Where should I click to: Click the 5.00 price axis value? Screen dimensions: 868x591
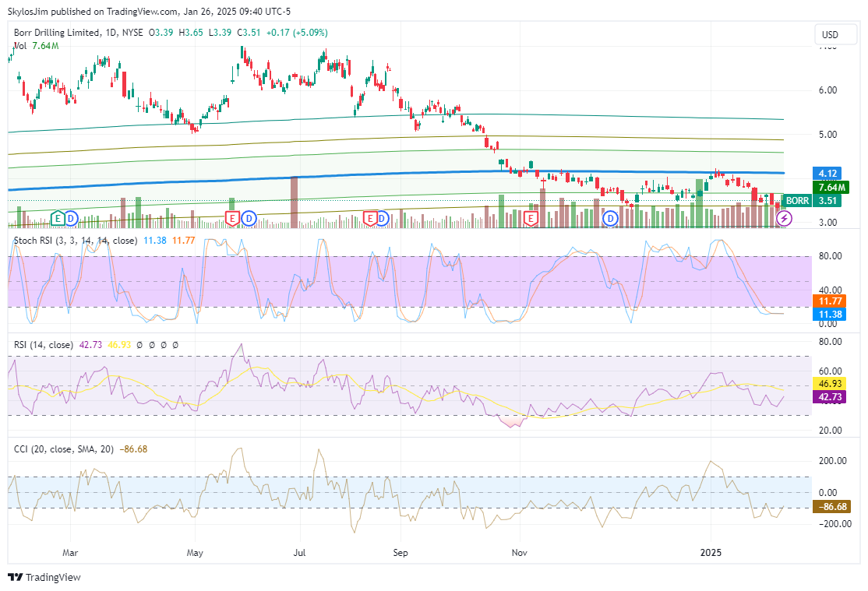[x=827, y=135]
